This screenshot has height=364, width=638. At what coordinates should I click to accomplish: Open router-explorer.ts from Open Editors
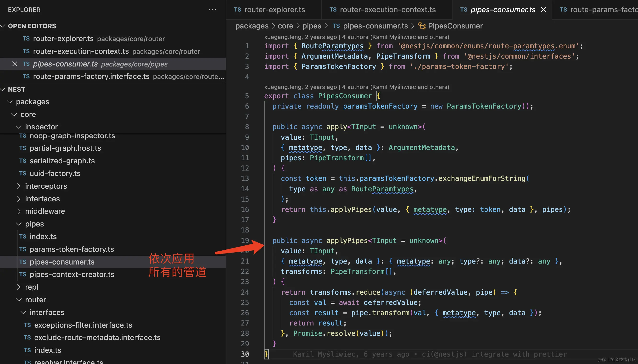113,39
